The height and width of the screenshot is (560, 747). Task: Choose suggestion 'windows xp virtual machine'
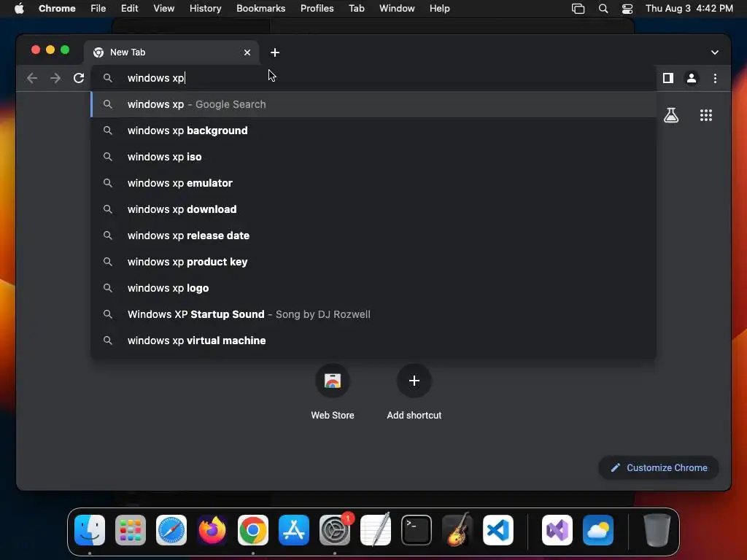[x=373, y=341]
